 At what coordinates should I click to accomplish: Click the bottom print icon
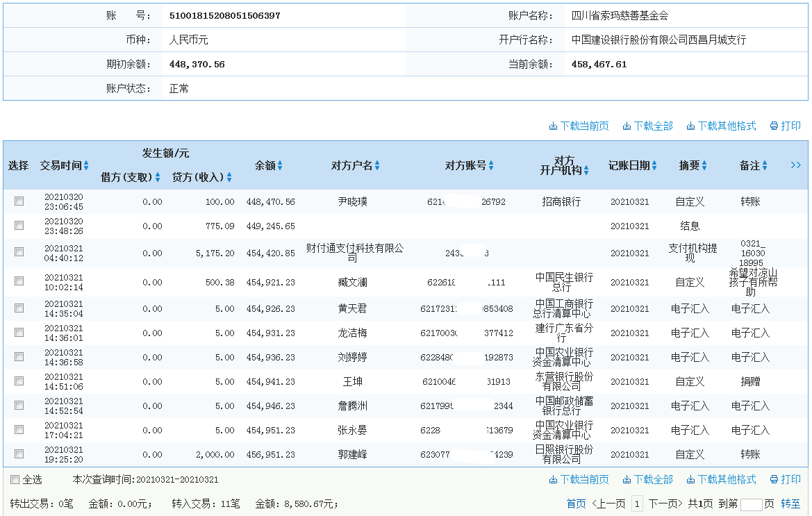pos(773,481)
